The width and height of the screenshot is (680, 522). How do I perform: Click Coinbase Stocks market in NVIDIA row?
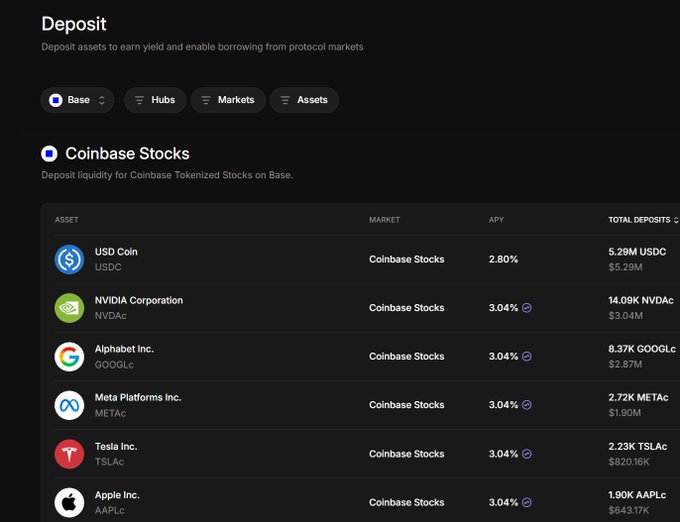[x=406, y=308]
